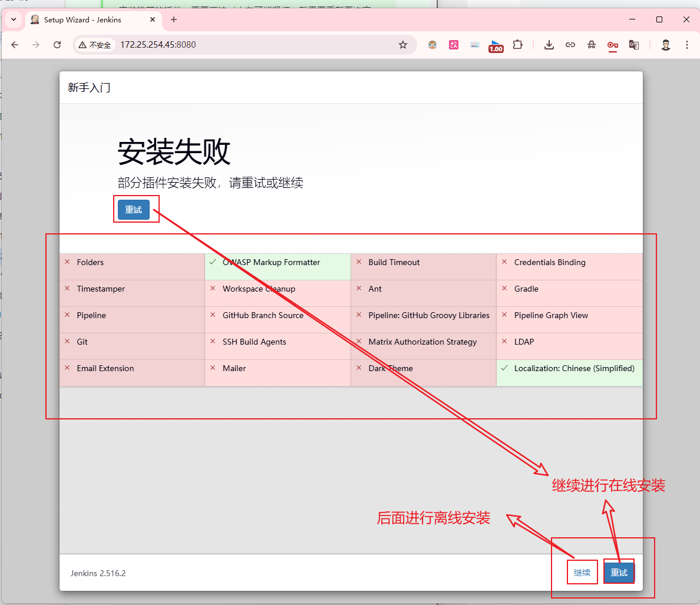Click the address bar URL 172.25.254.45:8080
Image resolution: width=700 pixels, height=605 pixels.
tap(158, 45)
